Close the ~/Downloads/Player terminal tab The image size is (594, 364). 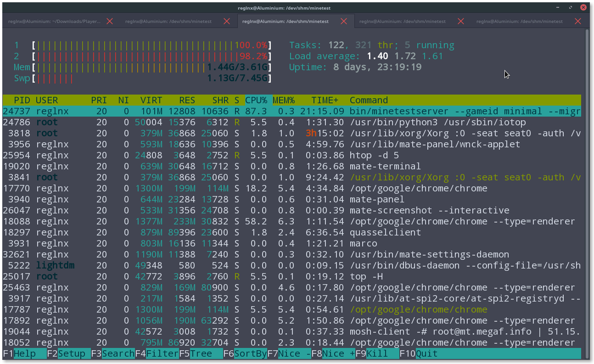(x=110, y=21)
